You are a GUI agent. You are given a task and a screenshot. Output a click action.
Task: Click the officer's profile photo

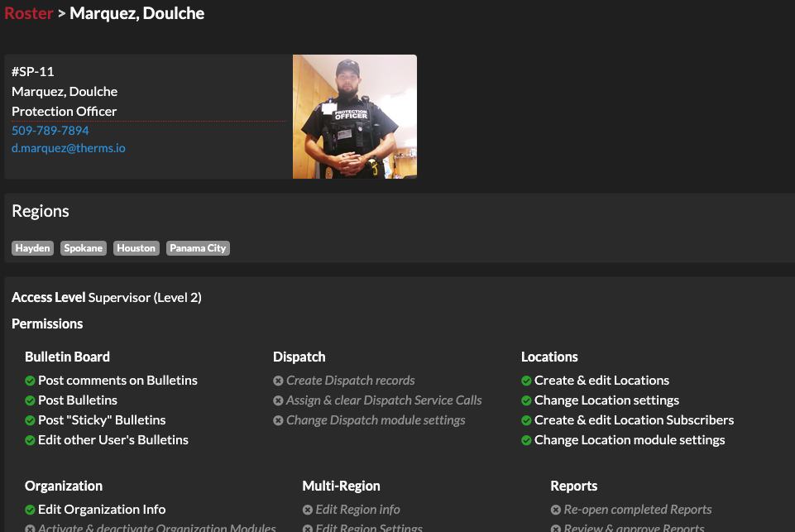pyautogui.click(x=354, y=116)
